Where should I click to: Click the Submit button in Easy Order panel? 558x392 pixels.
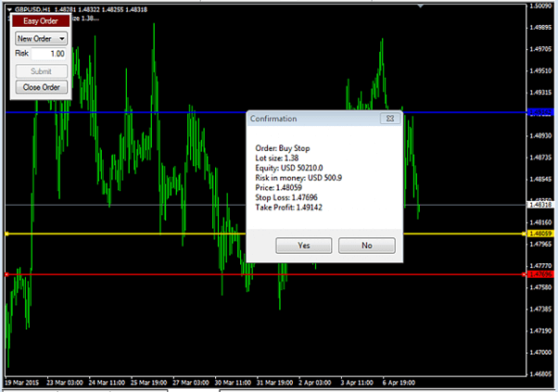[42, 71]
